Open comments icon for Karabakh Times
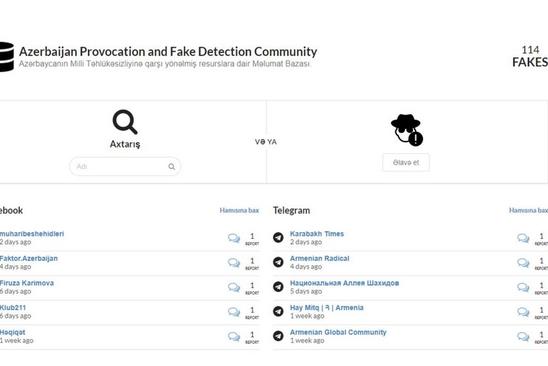 [523, 238]
